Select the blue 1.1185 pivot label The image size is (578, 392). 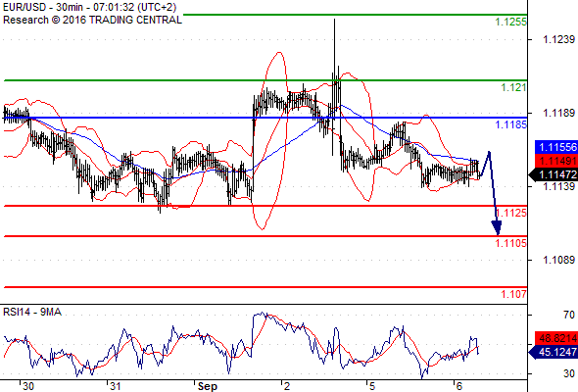(511, 124)
